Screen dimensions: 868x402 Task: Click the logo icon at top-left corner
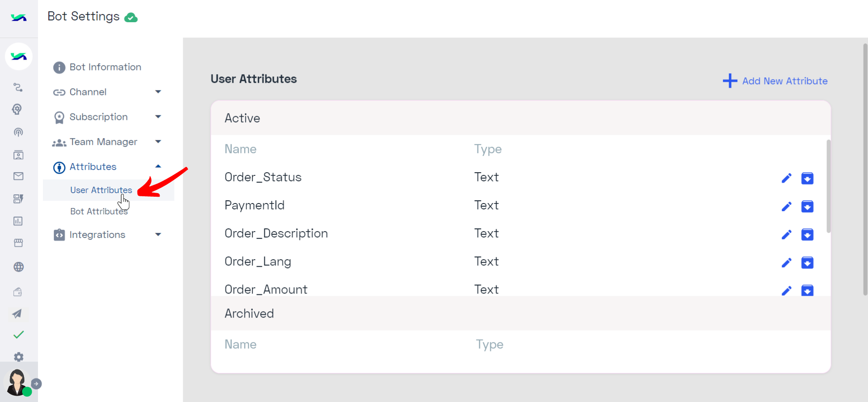pyautogui.click(x=19, y=18)
